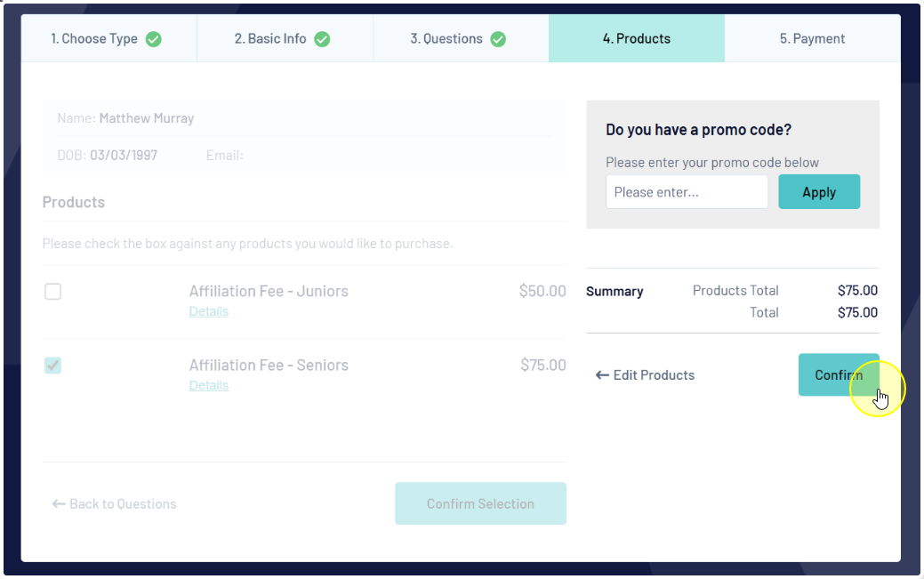This screenshot has width=924, height=579.
Task: Focus the promo code input field
Action: pos(687,191)
